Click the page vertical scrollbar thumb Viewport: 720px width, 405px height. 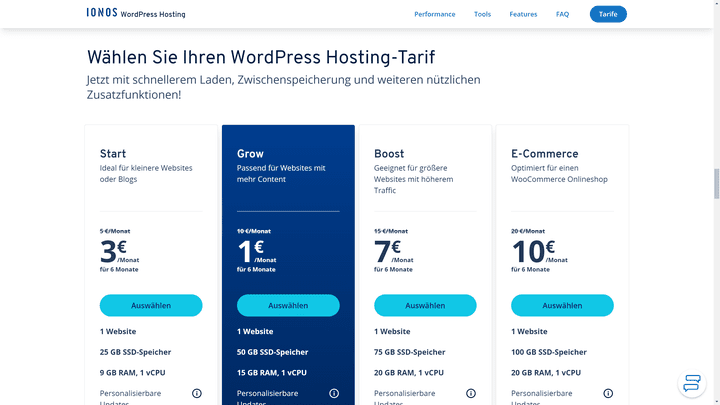tap(716, 184)
